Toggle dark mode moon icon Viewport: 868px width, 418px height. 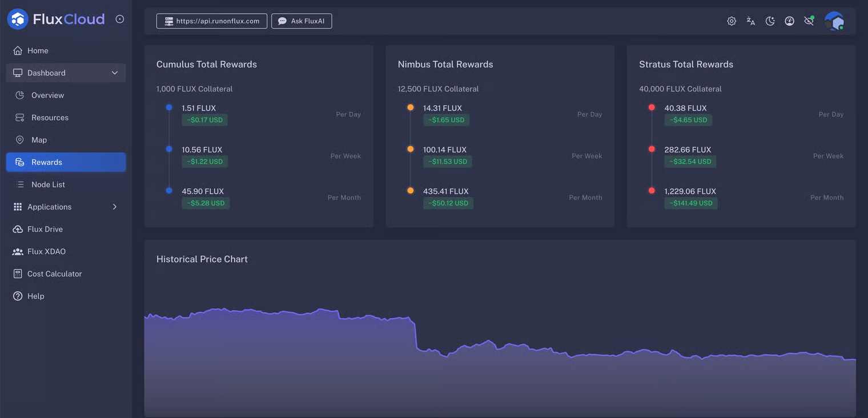point(770,21)
